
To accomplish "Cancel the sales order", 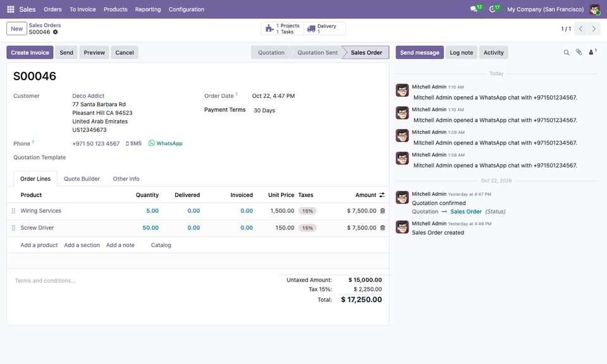I will pyautogui.click(x=125, y=52).
